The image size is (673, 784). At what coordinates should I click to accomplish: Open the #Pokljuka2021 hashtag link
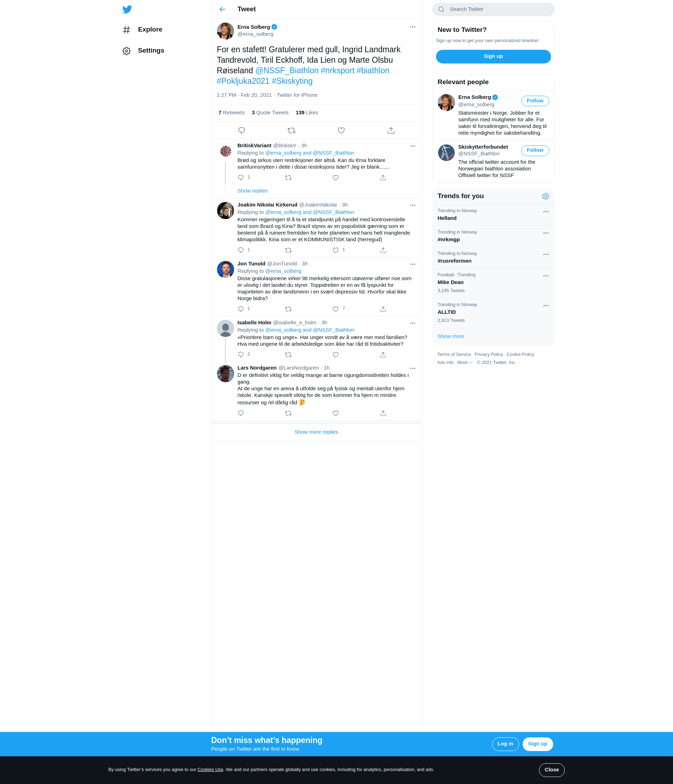coord(243,81)
